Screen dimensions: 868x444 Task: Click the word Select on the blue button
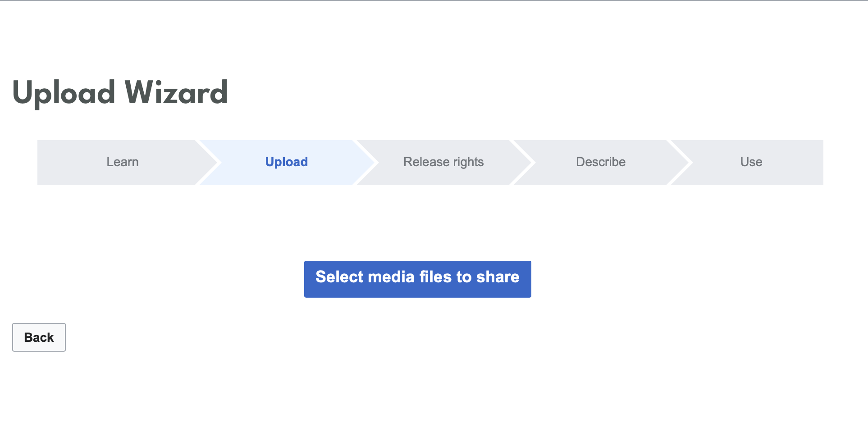click(339, 277)
